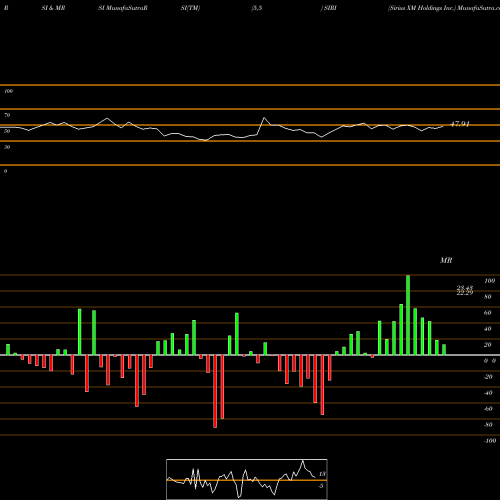This screenshot has height=500, width=500.
Task: Click the MR label above the histogram
Action: click(446, 260)
